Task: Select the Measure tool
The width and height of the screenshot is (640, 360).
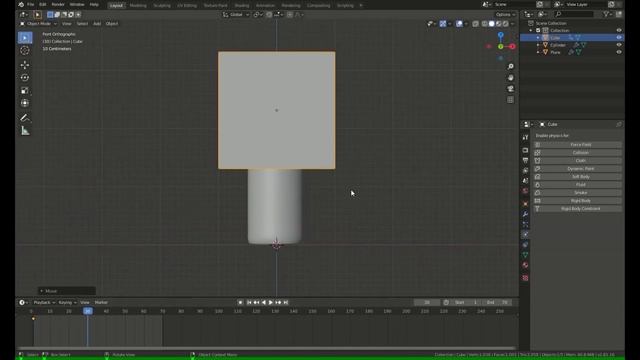Action: (x=25, y=131)
